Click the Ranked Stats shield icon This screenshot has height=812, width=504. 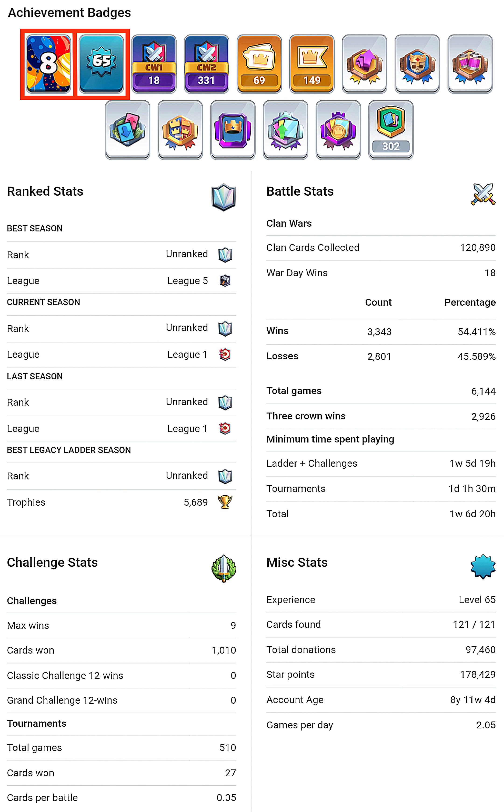224,197
